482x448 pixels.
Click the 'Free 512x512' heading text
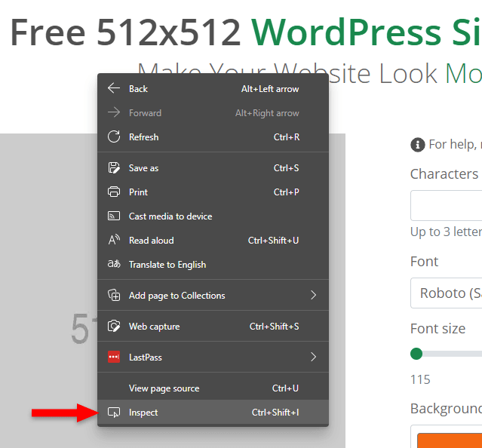click(125, 32)
